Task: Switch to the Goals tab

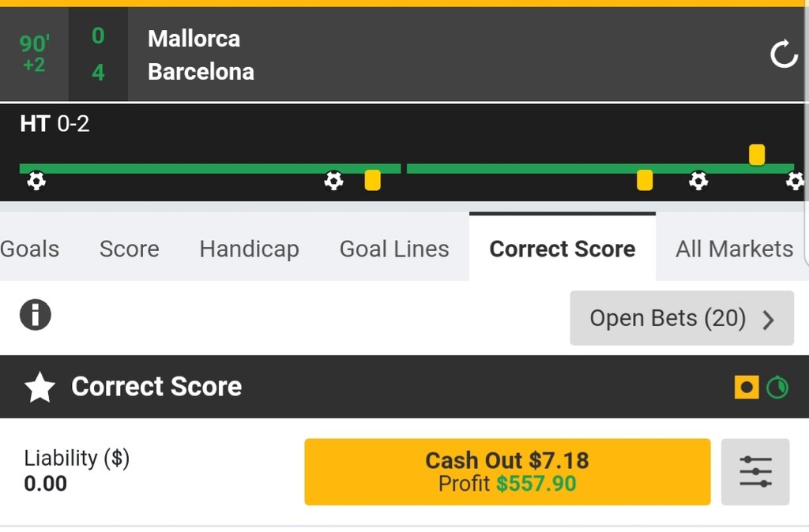Action: click(30, 249)
